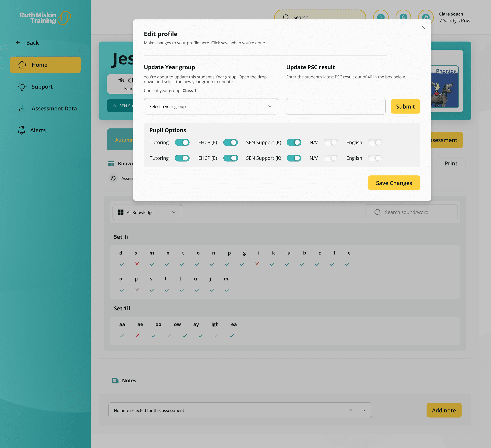Click Back in sidebar
Viewport: 491px width, 448px height.
[27, 43]
